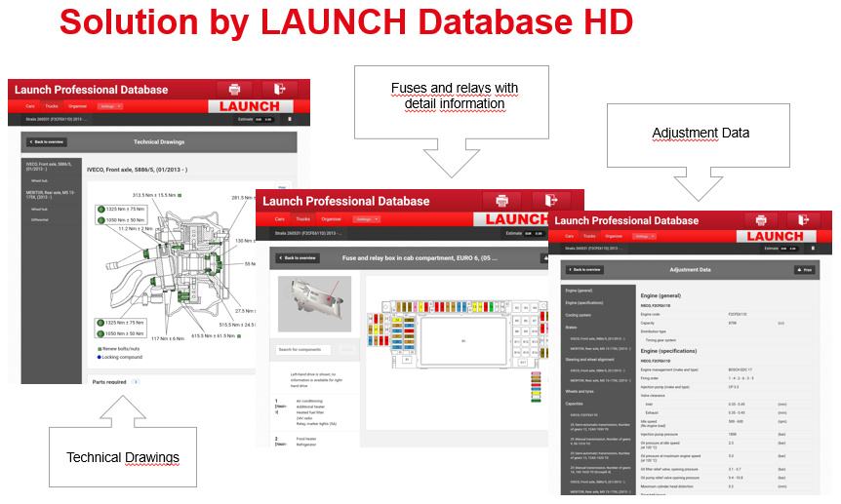Image resolution: width=841 pixels, height=504 pixels.
Task: Click the Parts required heading
Action: (x=109, y=382)
